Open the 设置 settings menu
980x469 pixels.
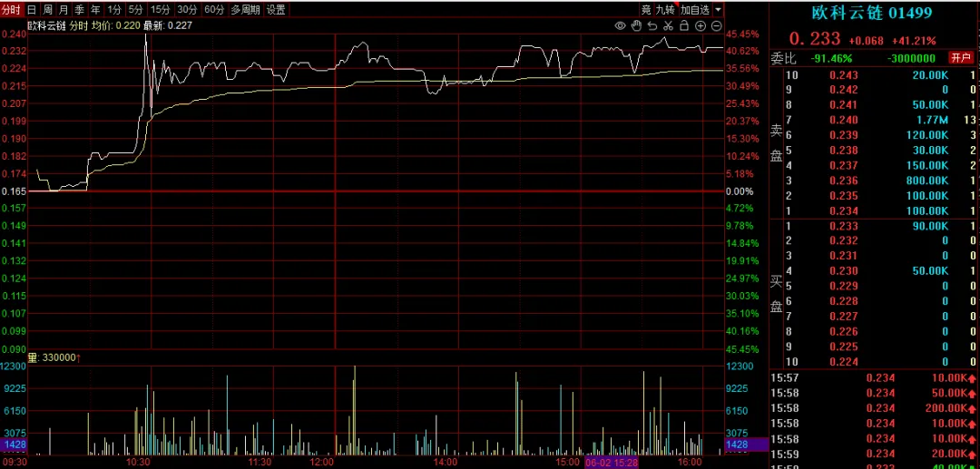[276, 9]
